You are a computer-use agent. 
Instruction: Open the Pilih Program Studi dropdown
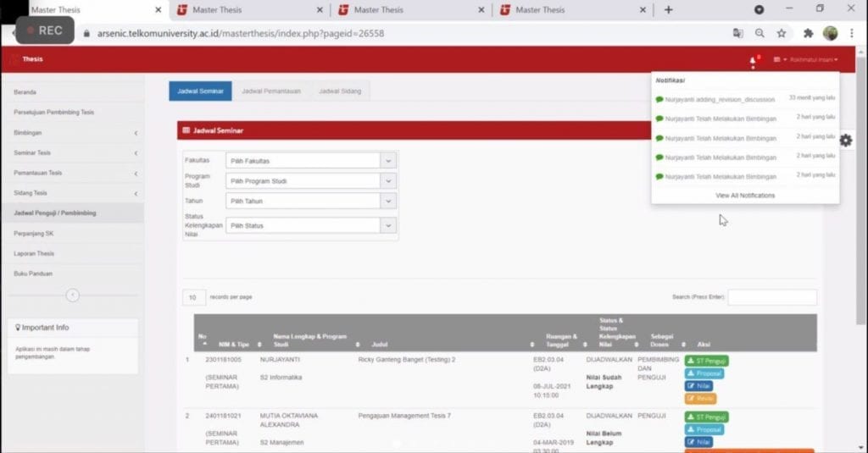(x=310, y=181)
